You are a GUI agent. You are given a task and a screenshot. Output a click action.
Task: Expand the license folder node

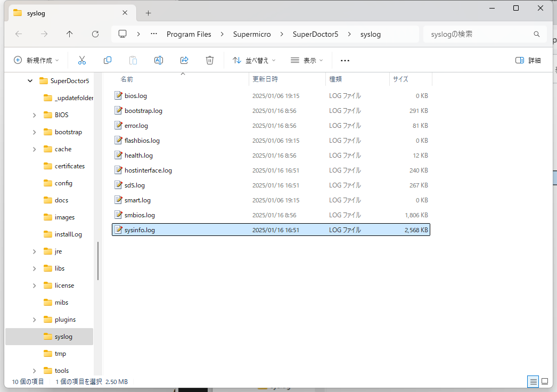pos(35,285)
